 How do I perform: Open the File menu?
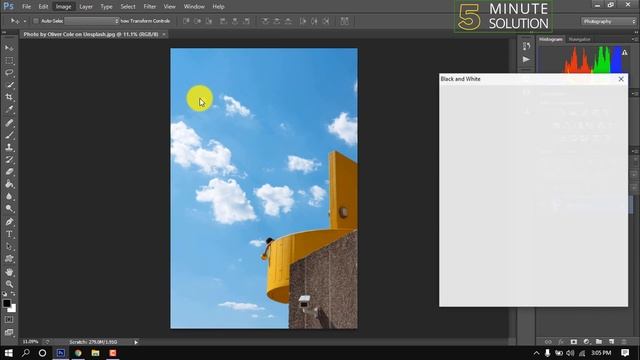pos(27,7)
